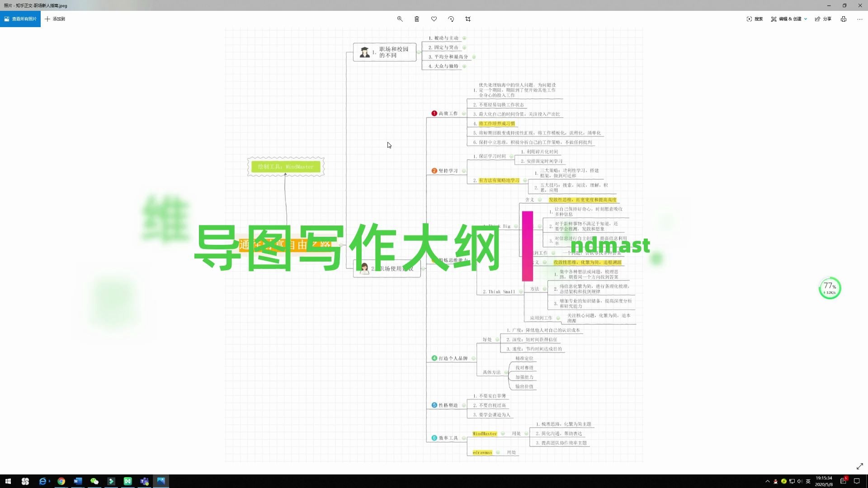Click the favorite/heart icon in toolbar

tap(434, 19)
